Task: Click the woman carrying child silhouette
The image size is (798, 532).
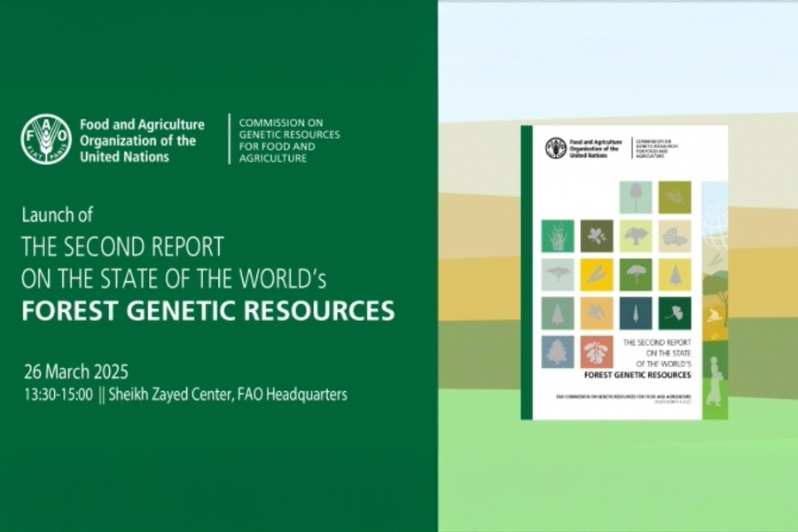Action: point(714,380)
